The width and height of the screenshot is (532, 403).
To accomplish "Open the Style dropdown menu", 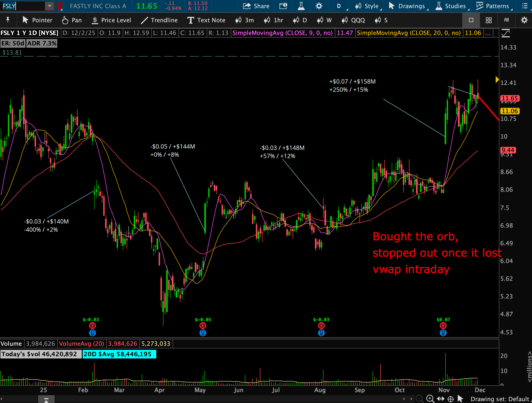I will [x=368, y=6].
